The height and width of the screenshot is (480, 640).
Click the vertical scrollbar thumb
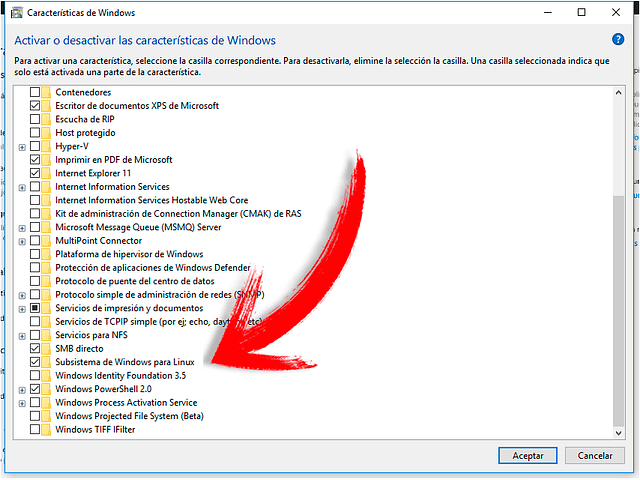pos(618,311)
